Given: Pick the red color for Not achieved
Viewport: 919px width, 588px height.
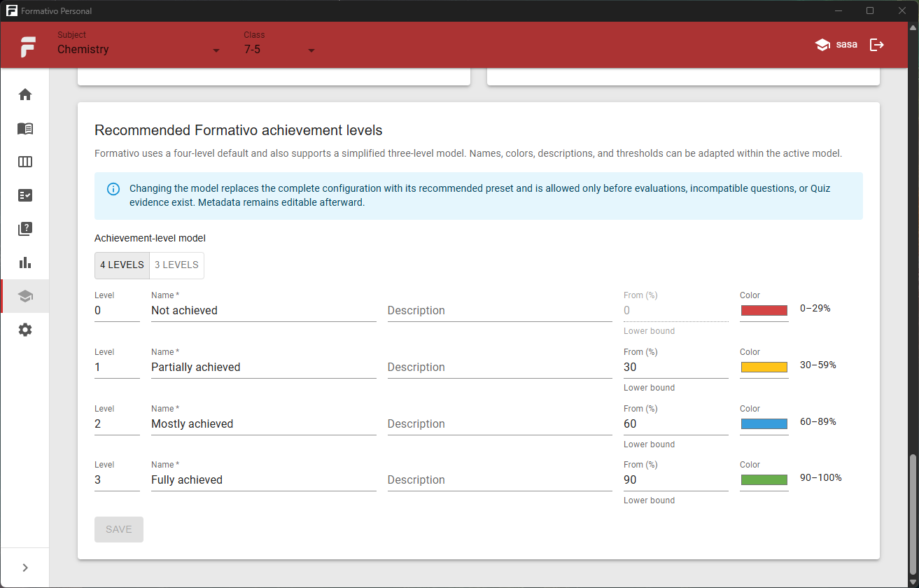Looking at the screenshot, I should [764, 310].
